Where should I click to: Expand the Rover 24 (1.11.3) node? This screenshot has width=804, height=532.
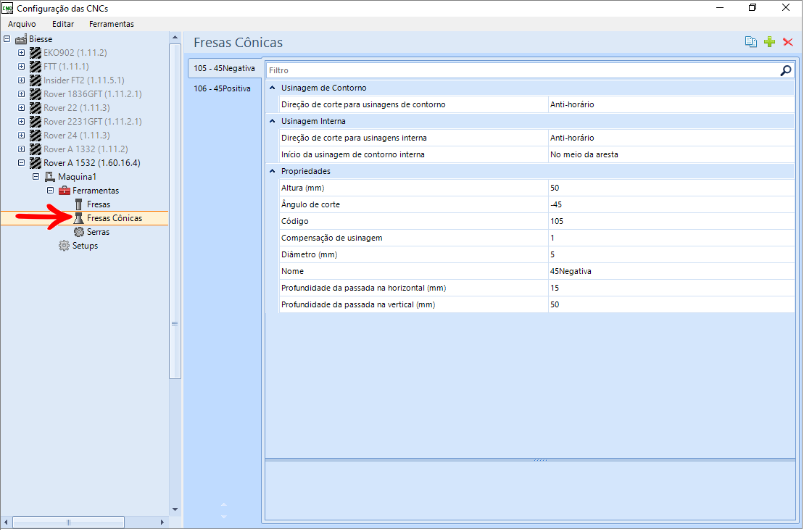tap(22, 136)
